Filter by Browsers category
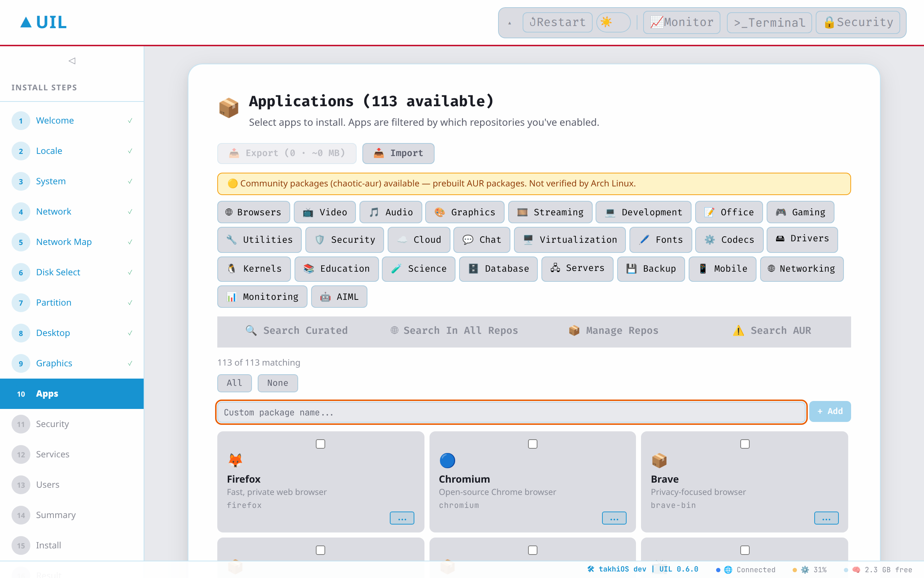 click(253, 212)
